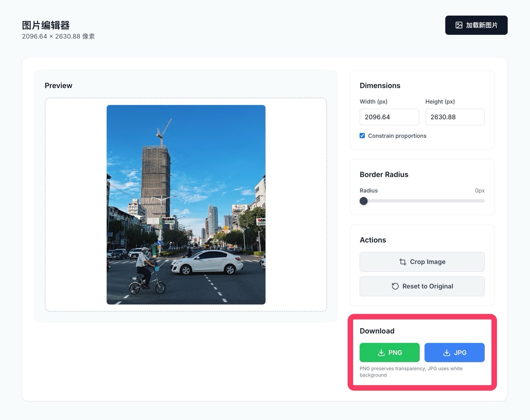
Task: Click the 图片编辑器 page title
Action: click(x=46, y=25)
